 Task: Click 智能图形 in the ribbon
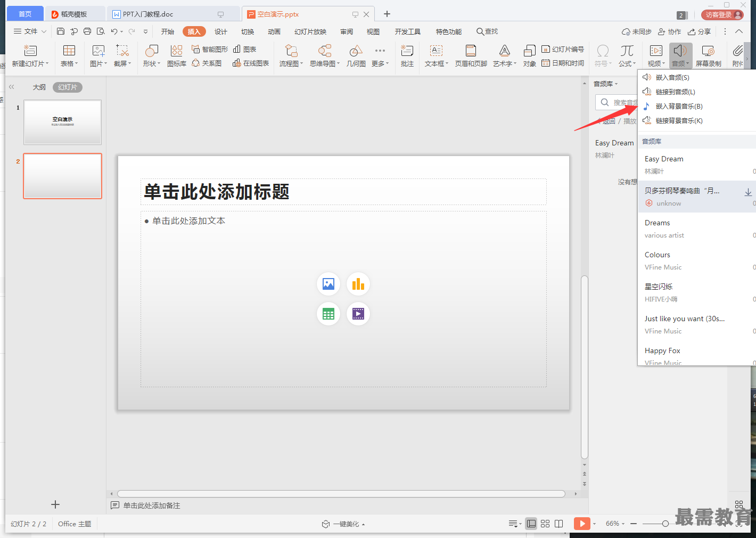[x=210, y=49]
